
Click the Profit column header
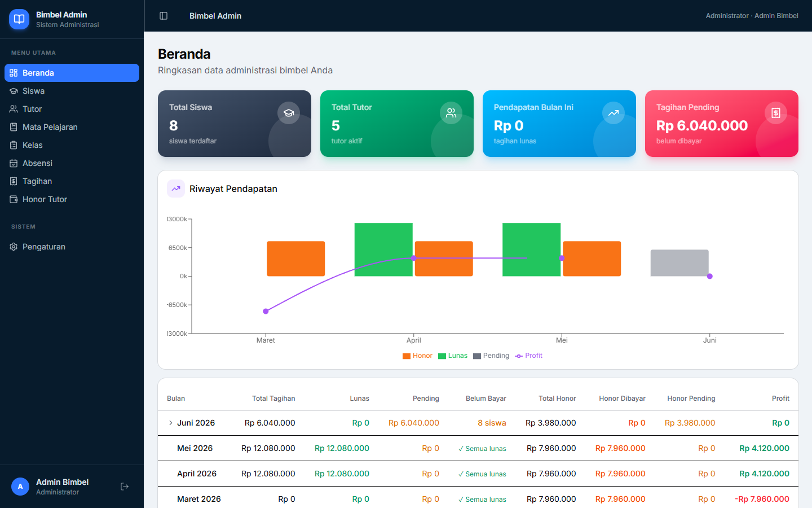780,398
